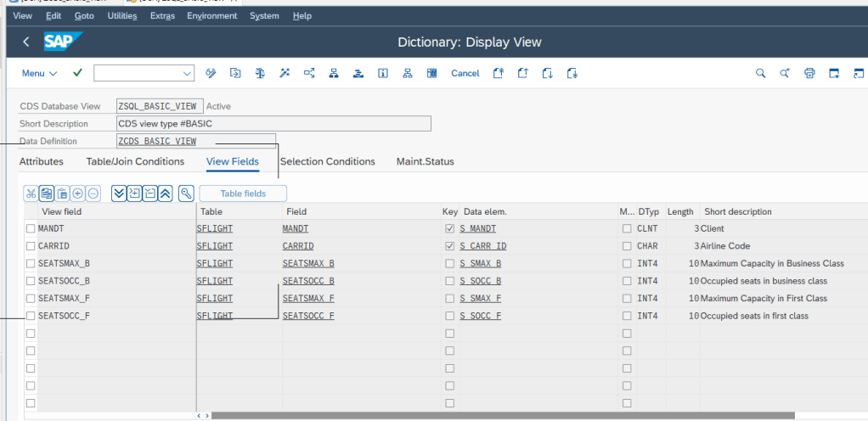
Task: Click Collapse All double up arrows
Action: [165, 194]
